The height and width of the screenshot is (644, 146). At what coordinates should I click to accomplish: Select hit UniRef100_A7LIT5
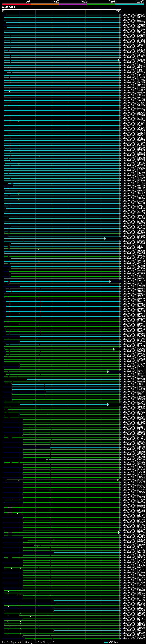(x=134, y=105)
